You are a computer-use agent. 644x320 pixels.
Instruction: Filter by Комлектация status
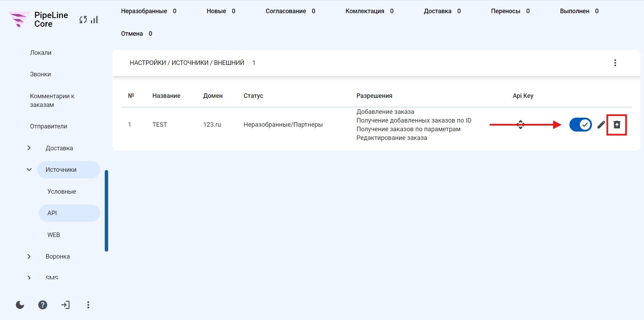[x=369, y=11]
